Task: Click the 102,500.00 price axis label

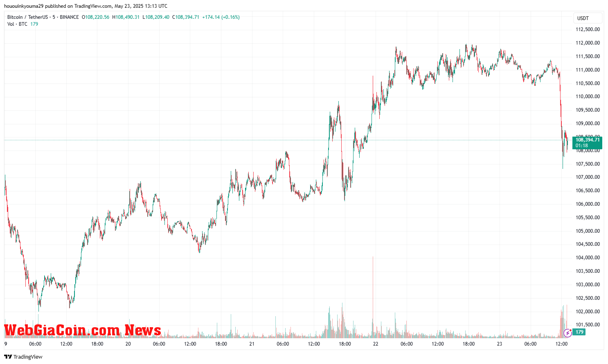Action: (588, 298)
